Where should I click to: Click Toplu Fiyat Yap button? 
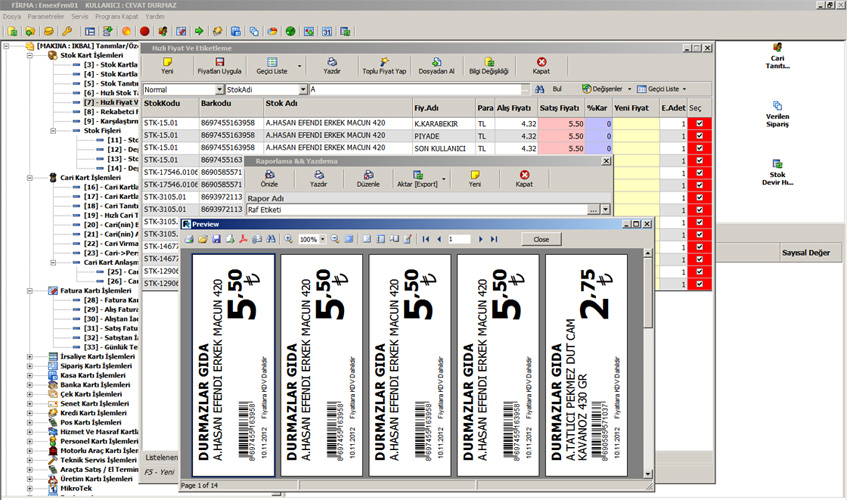pyautogui.click(x=384, y=66)
